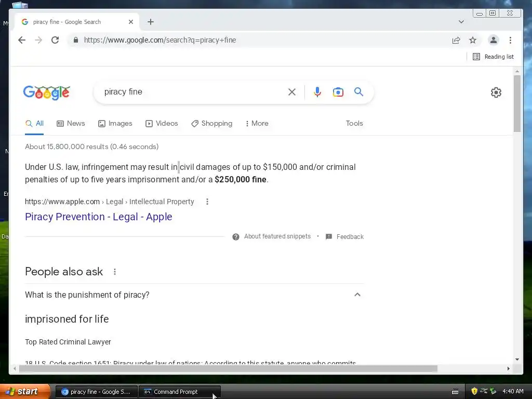Click Top Rated Criminal Lawyer text
The height and width of the screenshot is (399, 532).
pos(68,342)
